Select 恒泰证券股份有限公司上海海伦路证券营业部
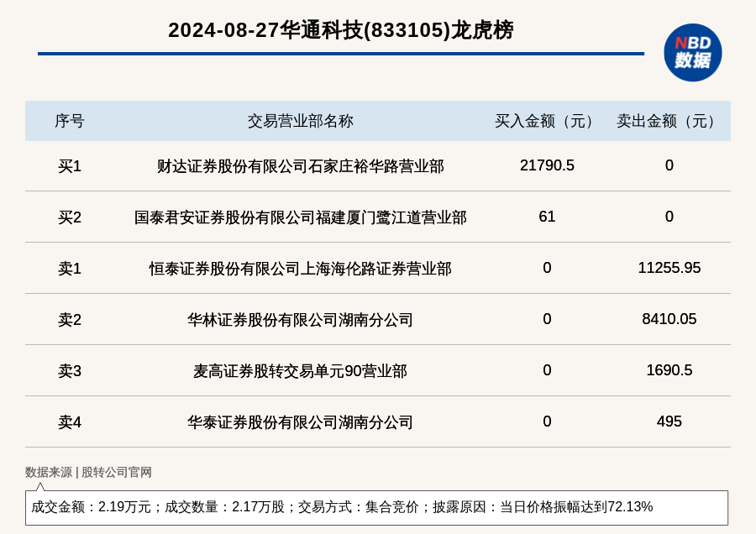Viewport: 756px width, 534px height. (301, 269)
